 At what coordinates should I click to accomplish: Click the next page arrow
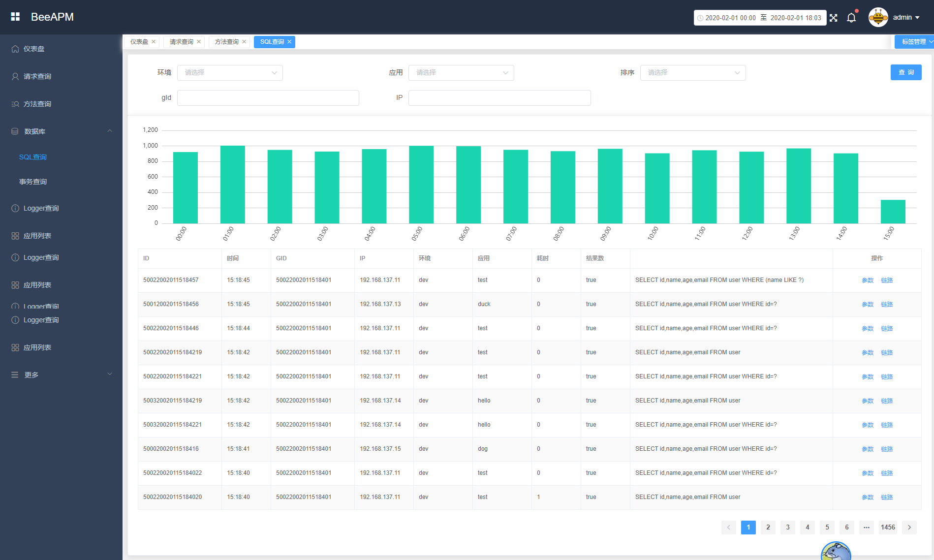pyautogui.click(x=909, y=527)
